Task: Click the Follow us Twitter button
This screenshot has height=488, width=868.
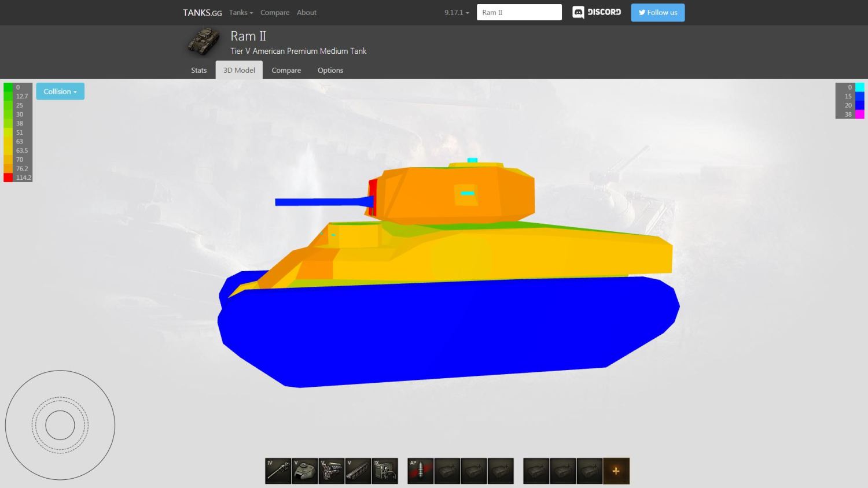Action: click(657, 12)
